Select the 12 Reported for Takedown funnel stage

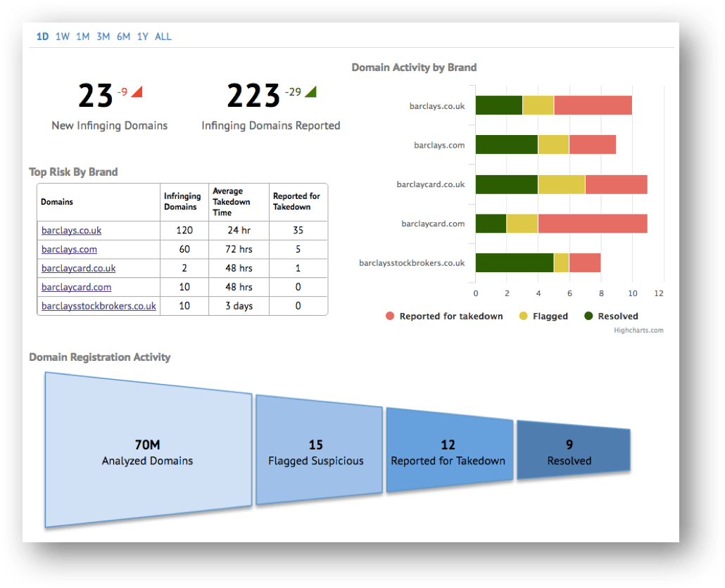click(449, 450)
